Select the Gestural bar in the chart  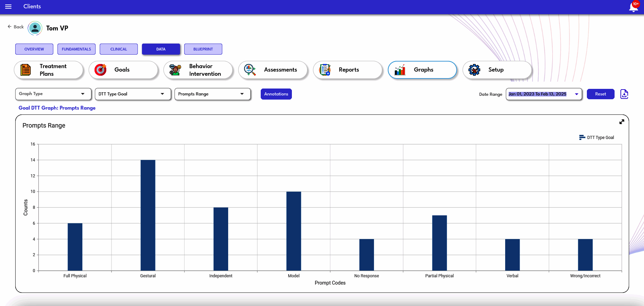148,215
